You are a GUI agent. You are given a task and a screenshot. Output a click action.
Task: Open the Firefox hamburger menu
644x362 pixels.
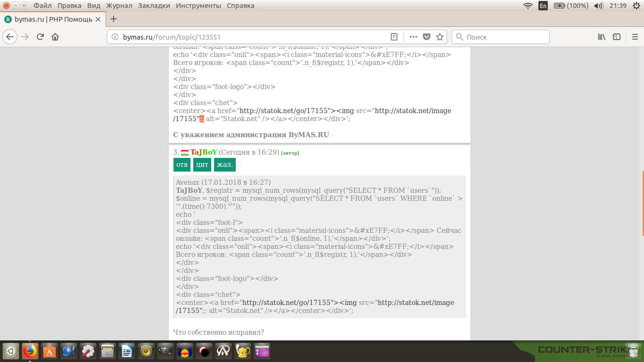coord(634,37)
